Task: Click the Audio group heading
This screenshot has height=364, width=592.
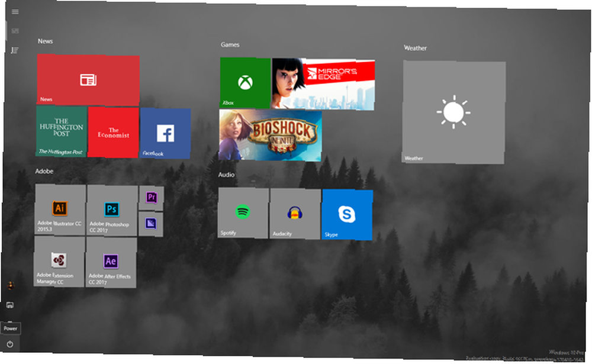Action: [226, 175]
